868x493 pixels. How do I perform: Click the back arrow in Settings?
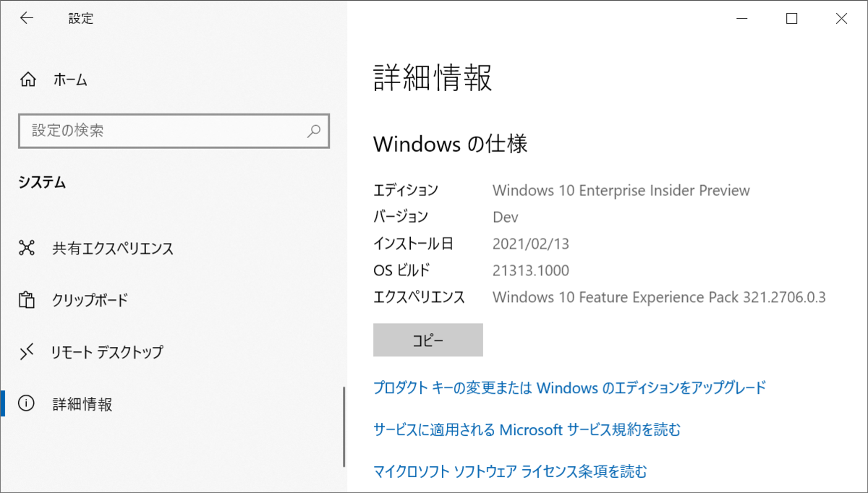(x=27, y=19)
